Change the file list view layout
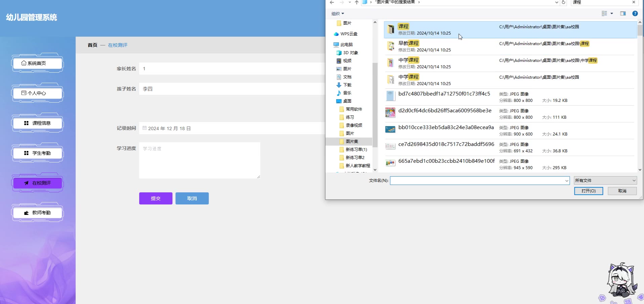 pyautogui.click(x=604, y=13)
